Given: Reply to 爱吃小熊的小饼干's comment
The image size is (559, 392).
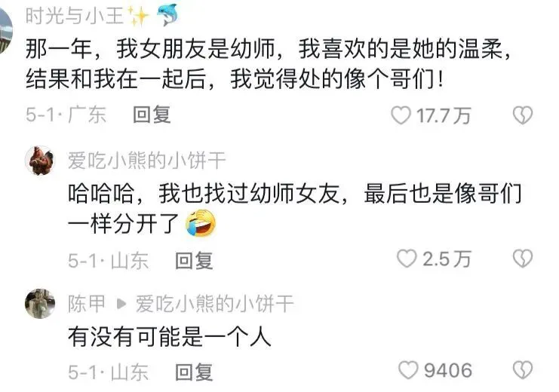Looking at the screenshot, I should tap(194, 261).
